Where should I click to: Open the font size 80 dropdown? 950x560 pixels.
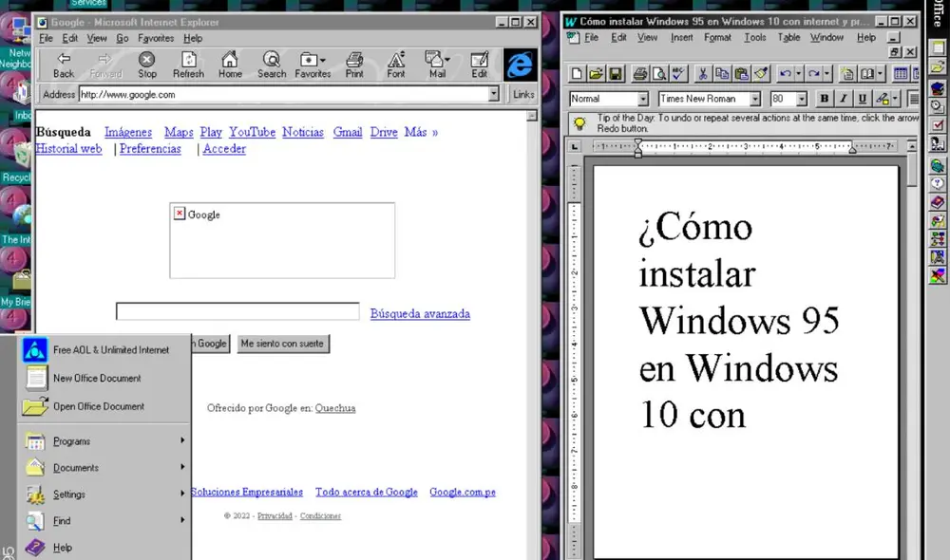click(801, 98)
